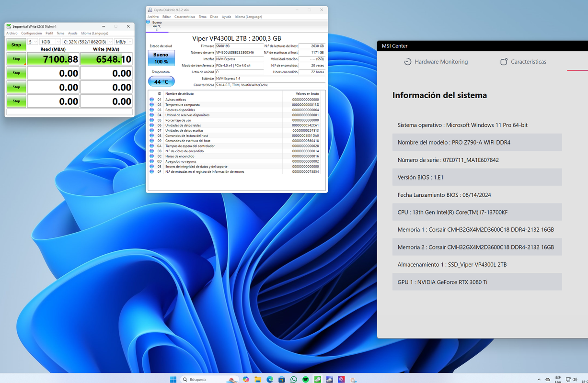Click the Firmware field showing SN08193

239,46
